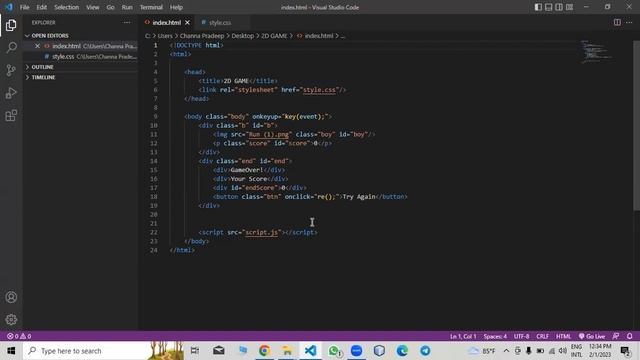Open the Manage settings gear
This screenshot has width=640, height=360.
(11, 319)
